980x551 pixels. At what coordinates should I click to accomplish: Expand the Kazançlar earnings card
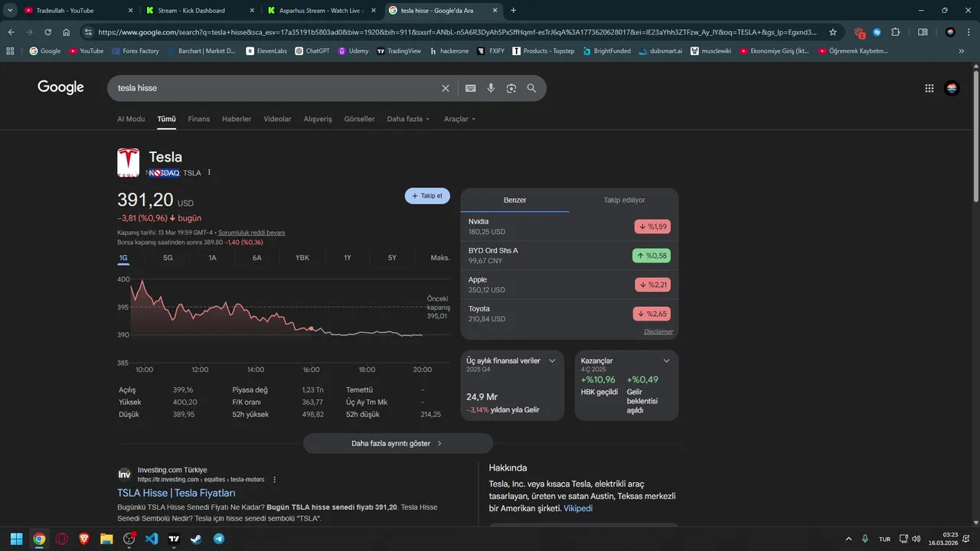point(666,360)
